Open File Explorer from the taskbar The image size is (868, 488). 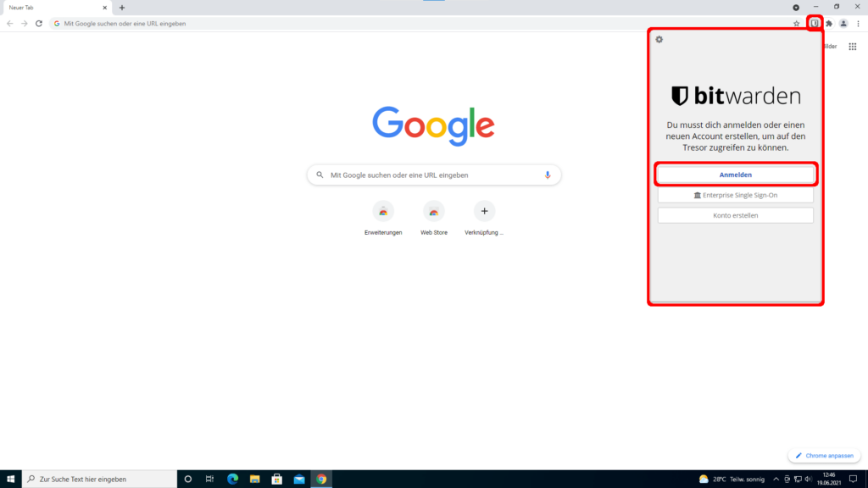(254, 480)
